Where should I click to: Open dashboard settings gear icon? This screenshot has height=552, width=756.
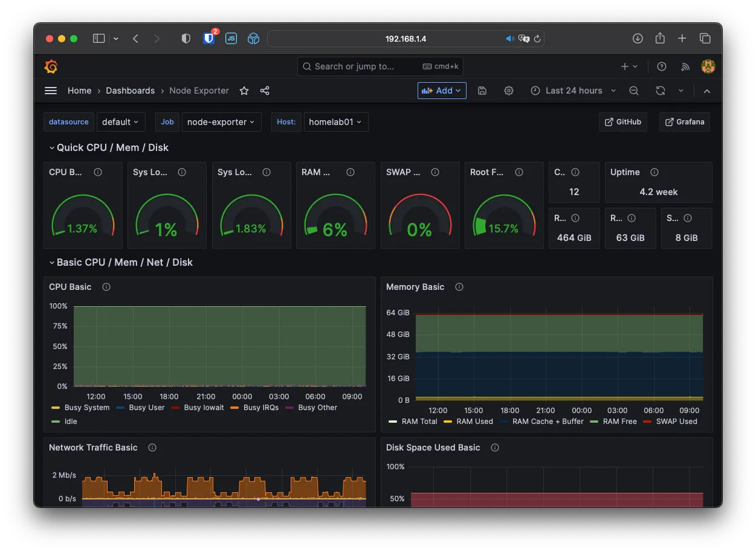tap(509, 91)
